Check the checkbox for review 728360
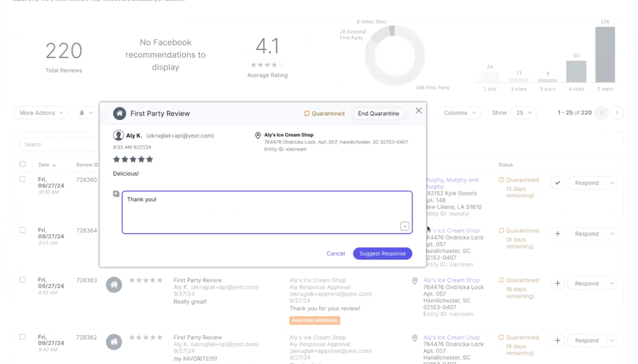 coord(23,179)
